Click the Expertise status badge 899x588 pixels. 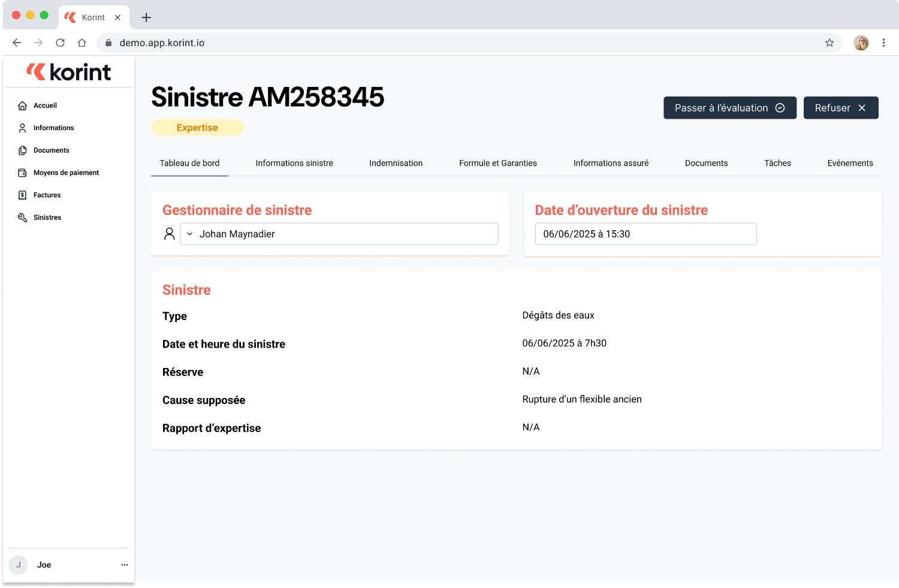(197, 128)
